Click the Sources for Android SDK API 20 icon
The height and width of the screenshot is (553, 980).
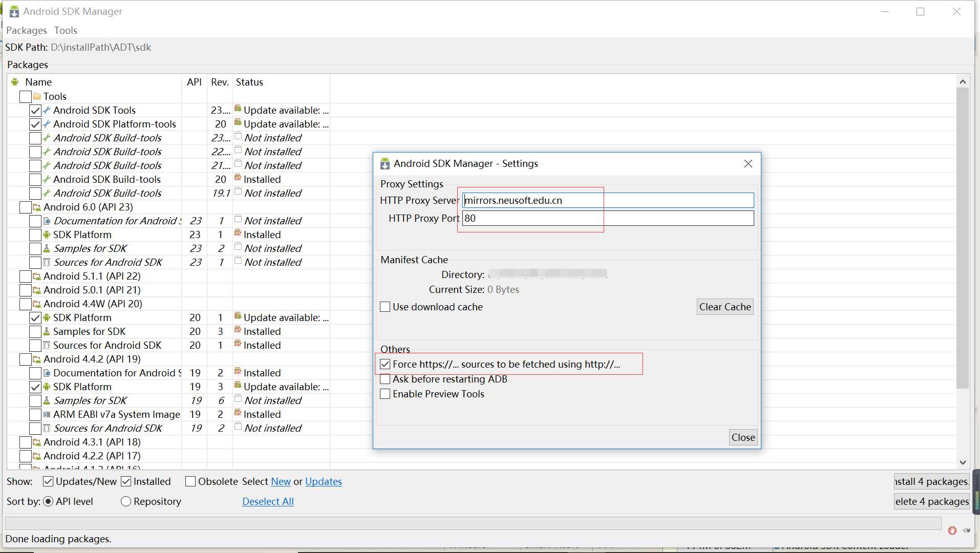pos(47,345)
